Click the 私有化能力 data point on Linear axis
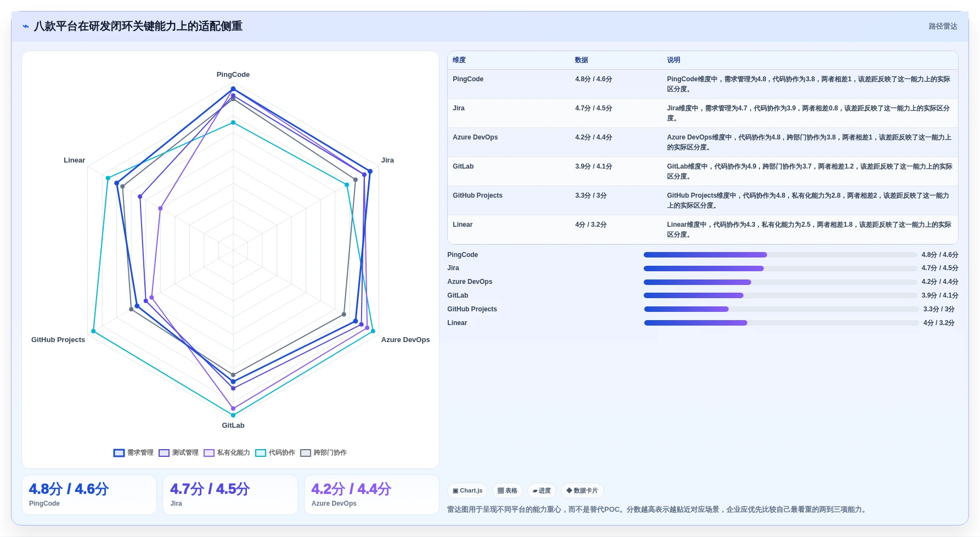 [160, 209]
